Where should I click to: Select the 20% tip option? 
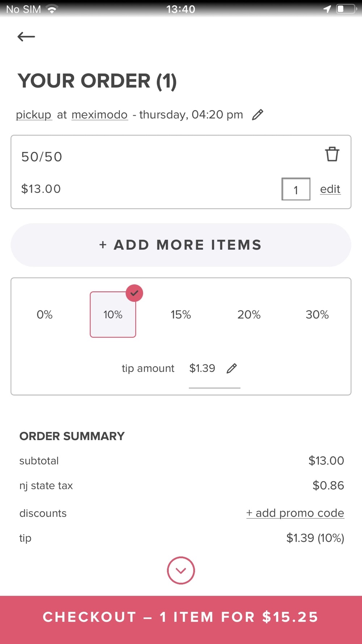click(249, 314)
